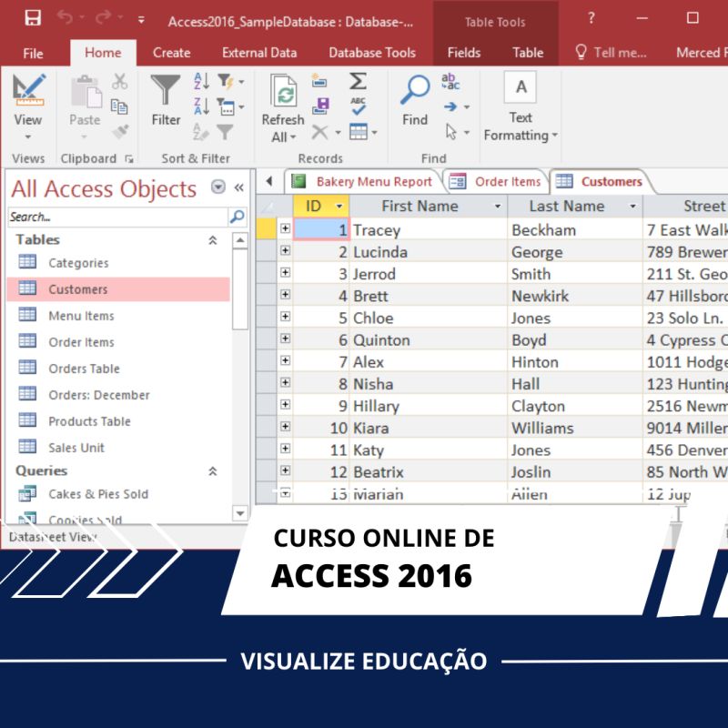Open the Find magnifier tool
The image size is (728, 728).
tap(415, 100)
